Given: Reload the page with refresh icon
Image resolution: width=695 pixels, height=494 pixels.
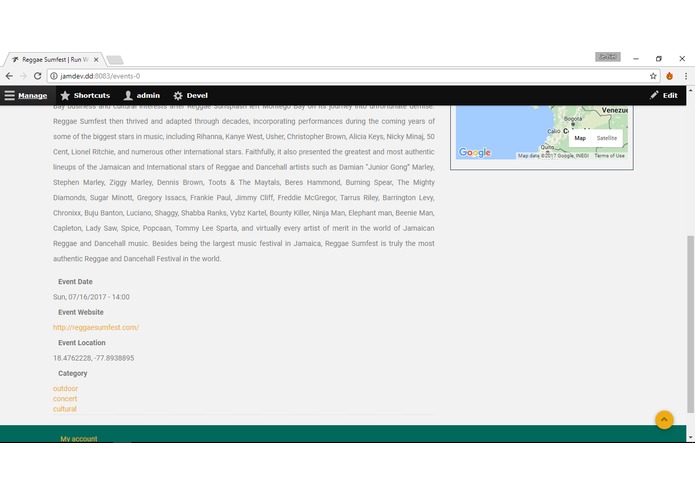Looking at the screenshot, I should coord(38,76).
